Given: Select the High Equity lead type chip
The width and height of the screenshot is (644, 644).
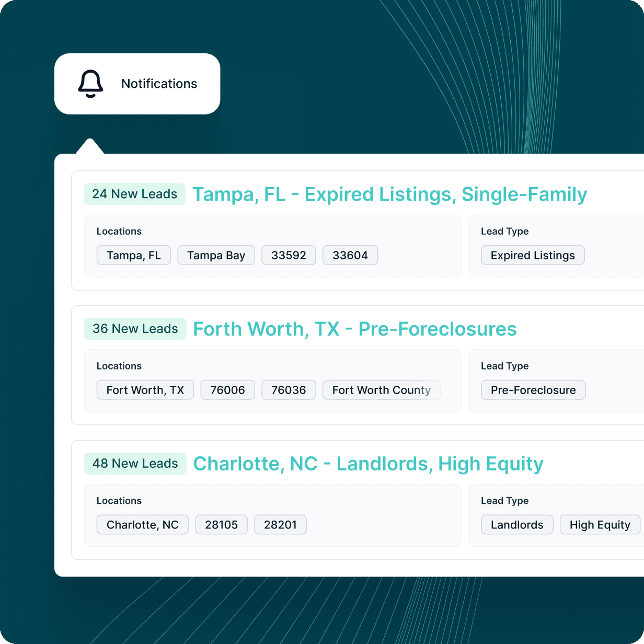Looking at the screenshot, I should pos(600,524).
